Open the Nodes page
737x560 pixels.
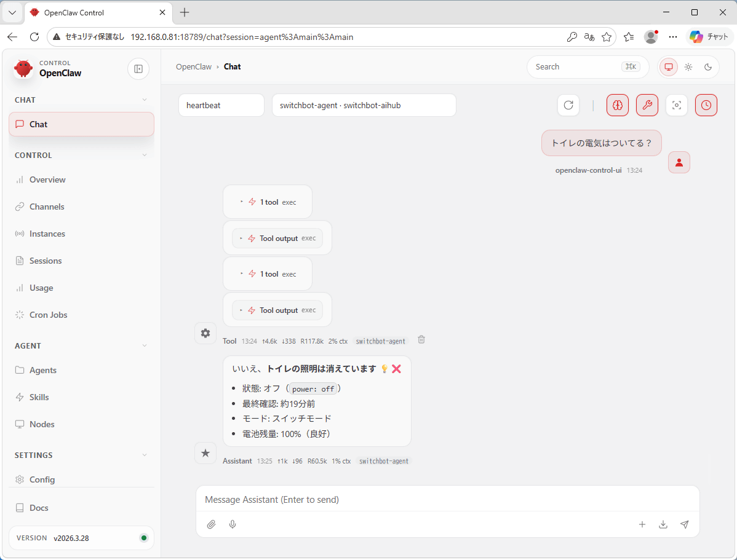click(x=81, y=424)
